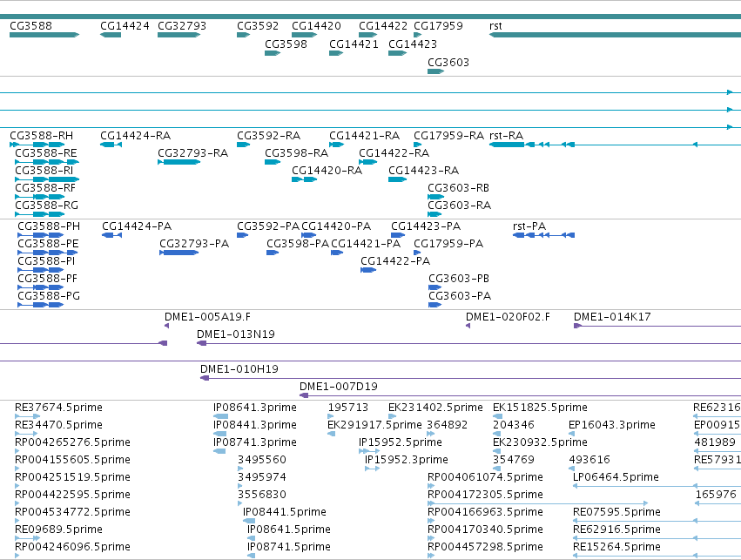Select gene CG14421
741x560 pixels.
coord(336,53)
